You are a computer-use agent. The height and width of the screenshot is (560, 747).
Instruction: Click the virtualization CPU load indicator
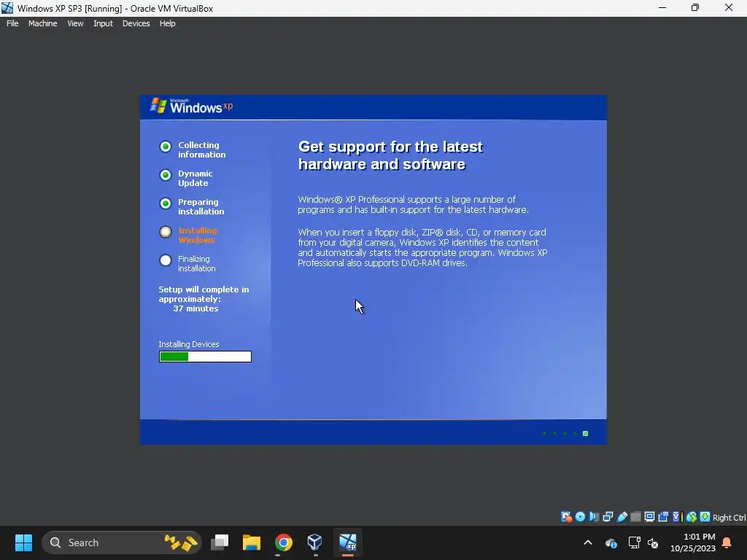pyautogui.click(x=678, y=517)
